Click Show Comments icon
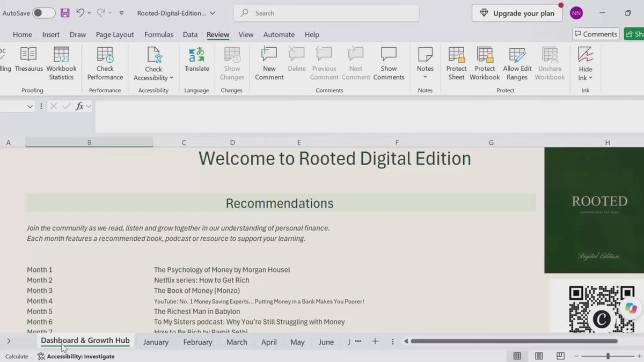The width and height of the screenshot is (644, 362). point(389,54)
